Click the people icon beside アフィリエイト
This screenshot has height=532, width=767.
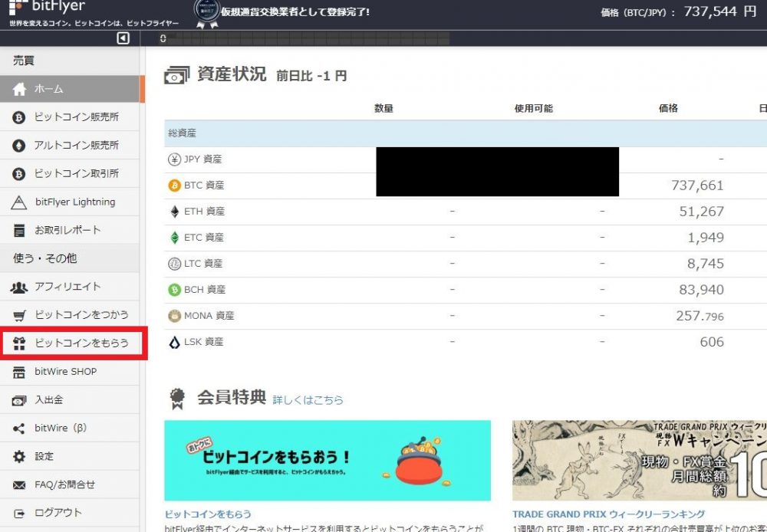tap(18, 287)
